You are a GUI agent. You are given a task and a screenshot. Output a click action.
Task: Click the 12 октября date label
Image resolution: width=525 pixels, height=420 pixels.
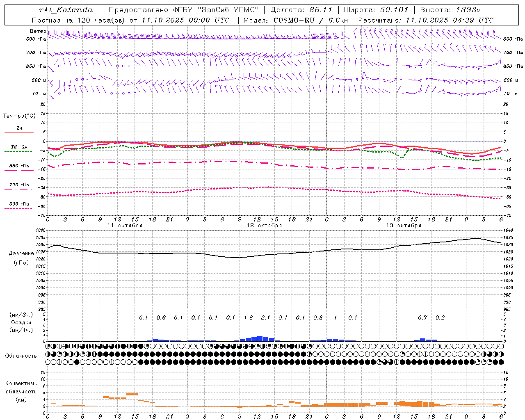(264, 226)
